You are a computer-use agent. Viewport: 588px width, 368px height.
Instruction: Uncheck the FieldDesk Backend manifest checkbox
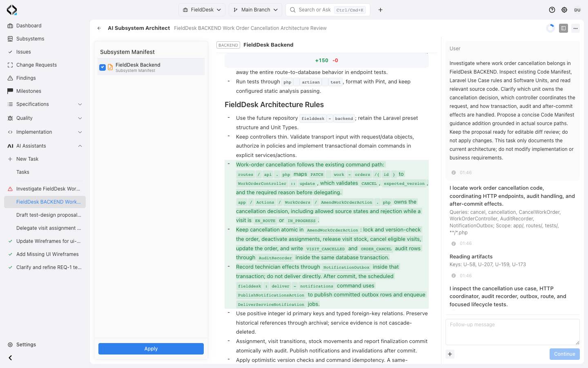pyautogui.click(x=102, y=67)
